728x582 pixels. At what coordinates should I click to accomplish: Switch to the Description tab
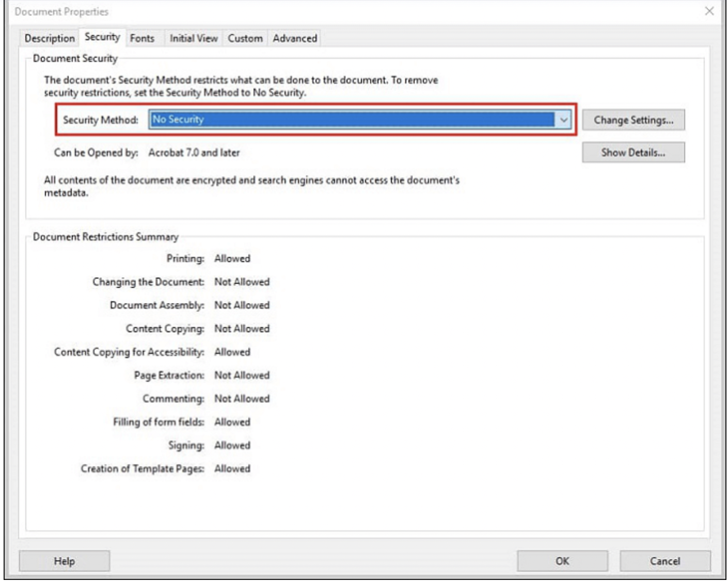pos(50,38)
